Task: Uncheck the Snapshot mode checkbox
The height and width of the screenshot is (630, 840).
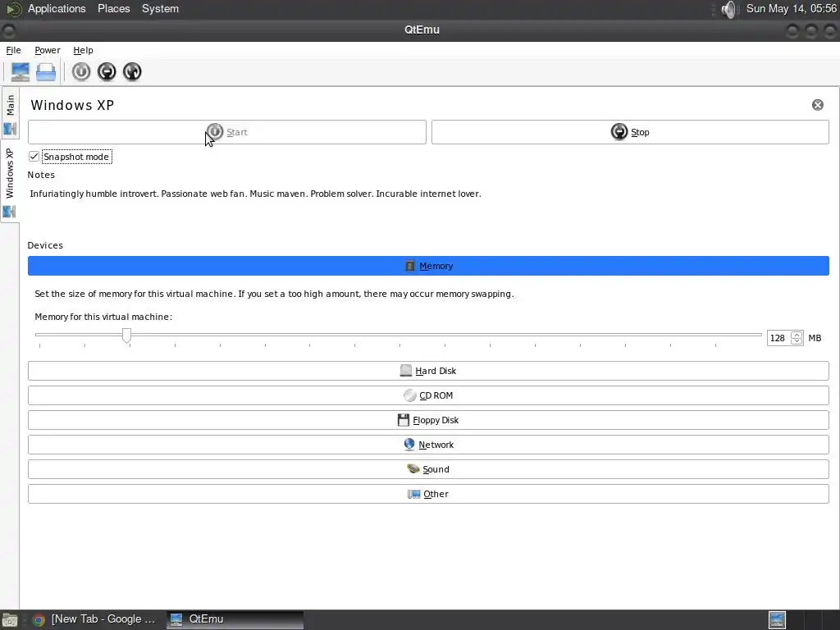Action: (x=34, y=157)
